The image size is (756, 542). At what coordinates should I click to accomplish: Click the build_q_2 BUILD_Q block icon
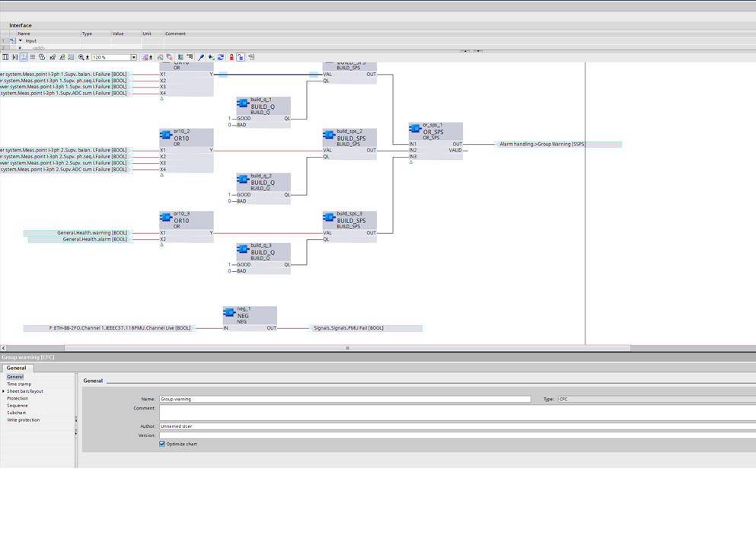point(242,180)
